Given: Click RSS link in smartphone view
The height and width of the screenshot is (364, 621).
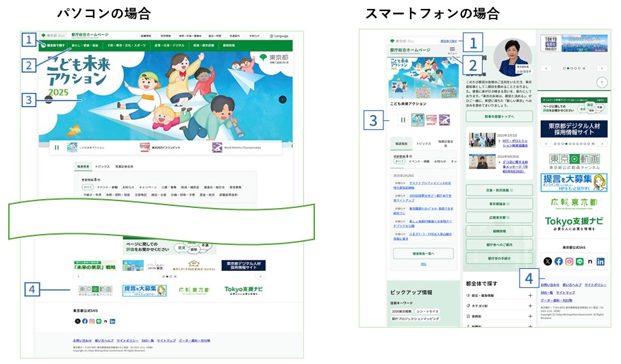Looking at the screenshot, I should pos(423,264).
